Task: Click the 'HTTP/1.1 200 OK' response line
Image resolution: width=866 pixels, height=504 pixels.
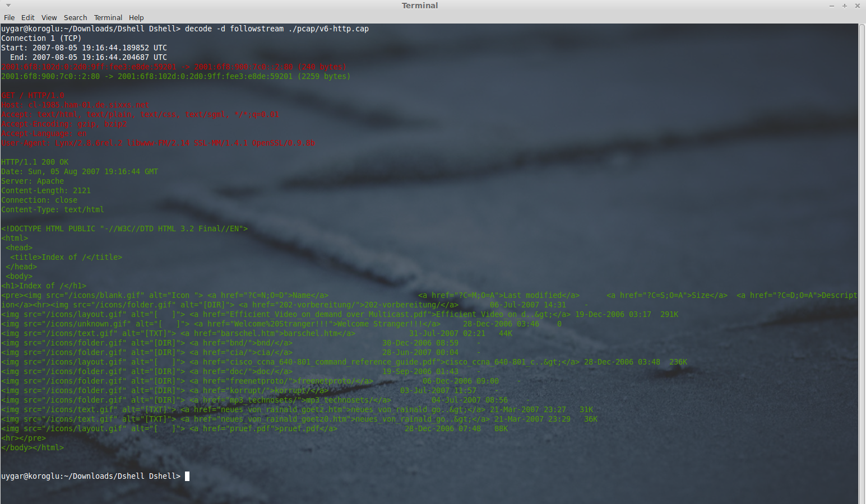Action: [35, 162]
